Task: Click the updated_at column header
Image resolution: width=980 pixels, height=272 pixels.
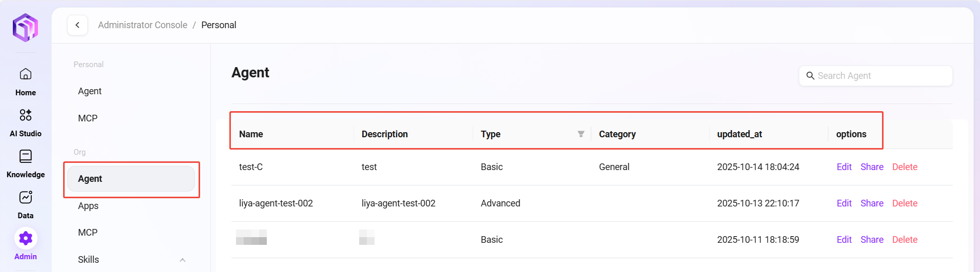Action: point(739,134)
